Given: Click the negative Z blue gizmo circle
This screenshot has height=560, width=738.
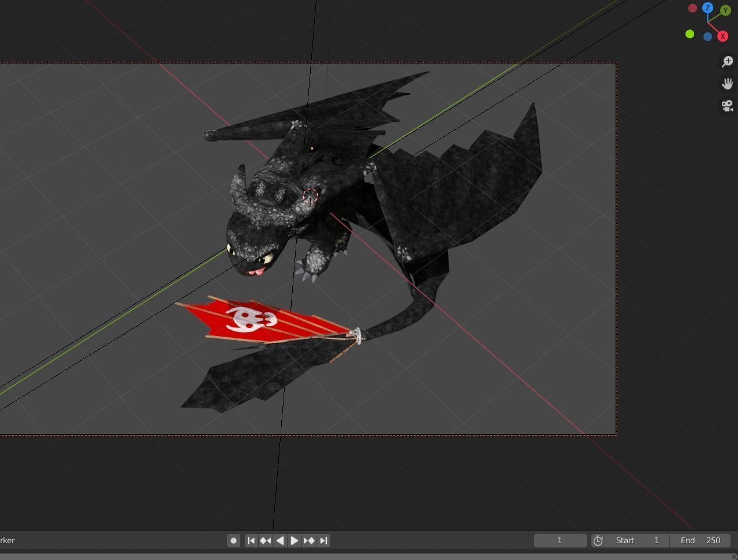Looking at the screenshot, I should (x=707, y=36).
